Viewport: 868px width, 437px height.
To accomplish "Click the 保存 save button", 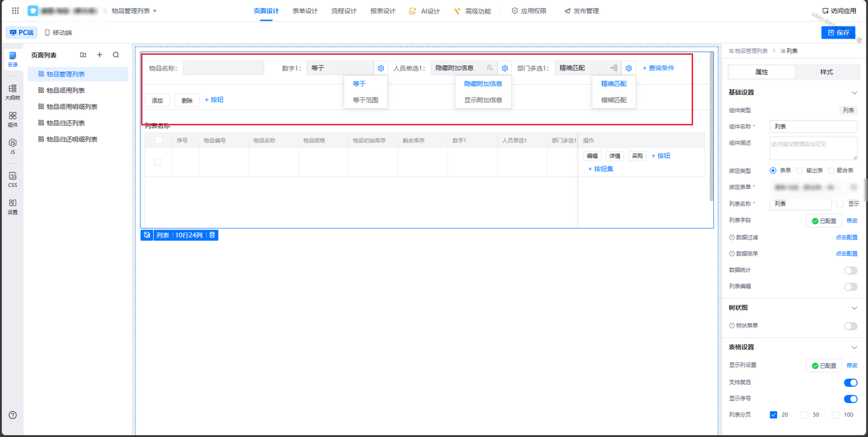I will (x=838, y=33).
